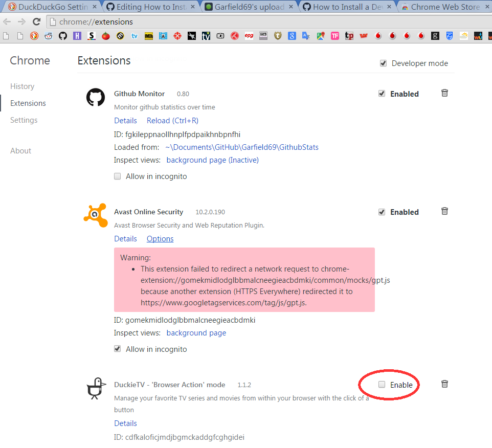Enable the DuckieTV extension
The image size is (492, 448).
382,385
